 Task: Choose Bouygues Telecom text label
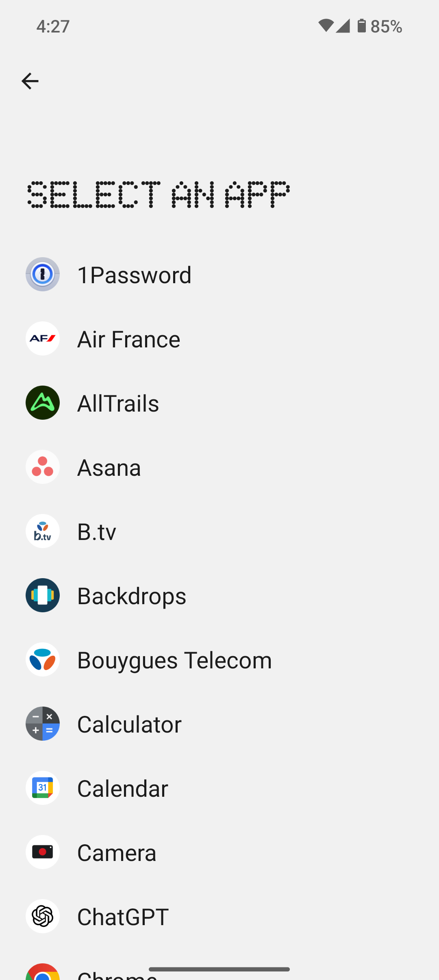pos(174,660)
